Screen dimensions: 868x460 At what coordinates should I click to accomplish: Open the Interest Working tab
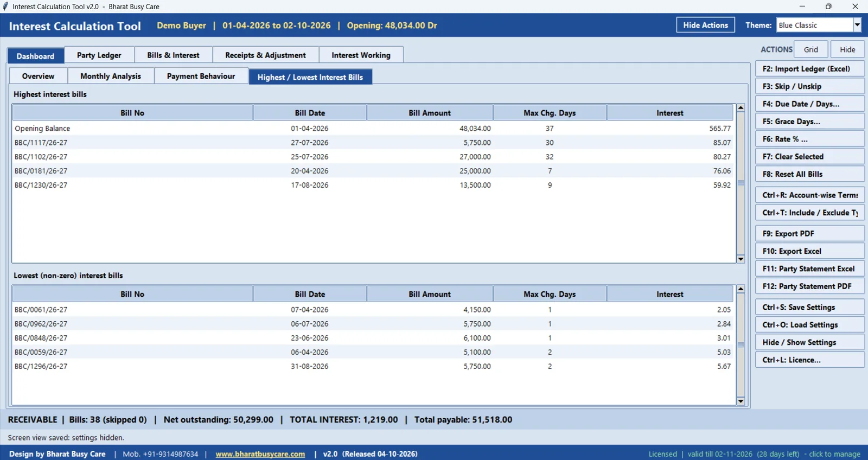tap(361, 55)
